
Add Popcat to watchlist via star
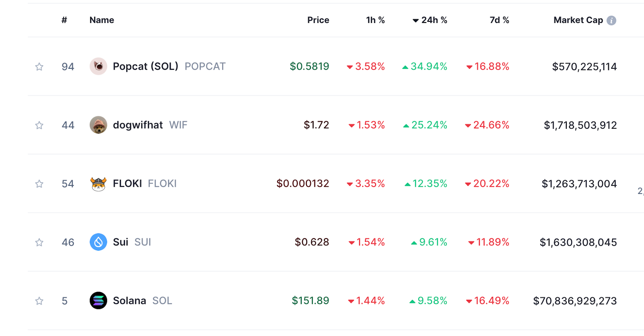[x=39, y=66]
